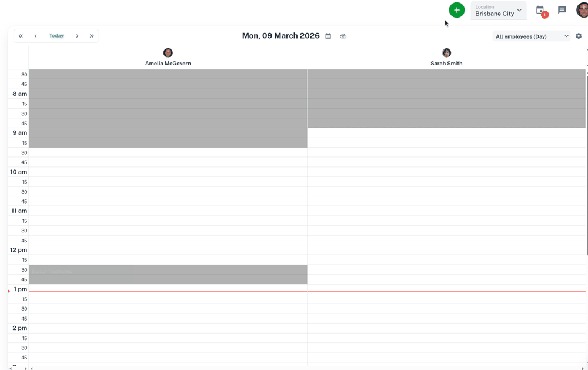The image size is (588, 370).
Task: Click the vertical scrollbar on the calendar
Action: point(586,165)
